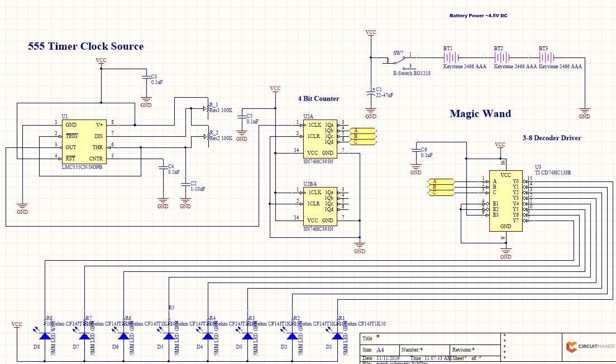Click the '555 Timer Clock Source' heading

[x=85, y=46]
